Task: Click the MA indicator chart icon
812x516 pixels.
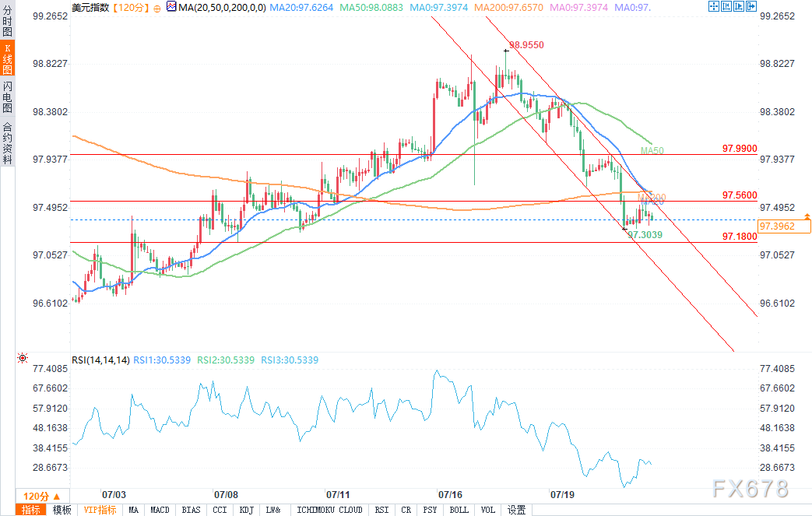Action: [160, 8]
